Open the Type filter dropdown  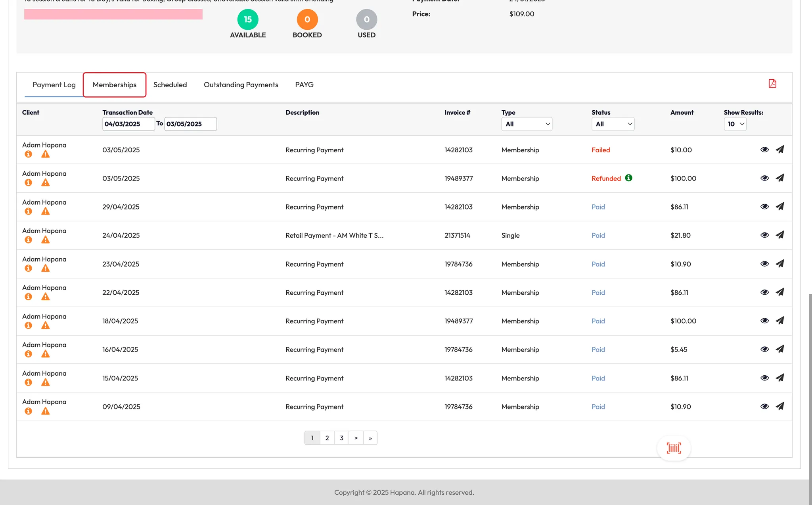(527, 124)
